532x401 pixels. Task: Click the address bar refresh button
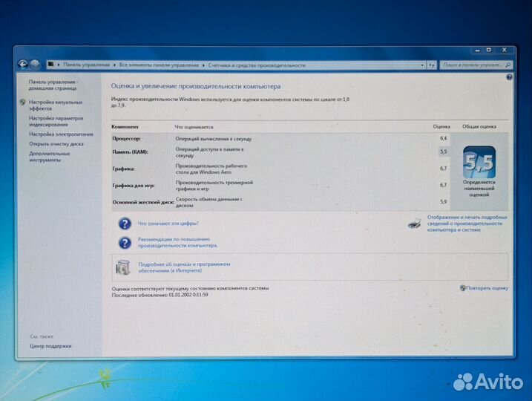click(x=432, y=65)
